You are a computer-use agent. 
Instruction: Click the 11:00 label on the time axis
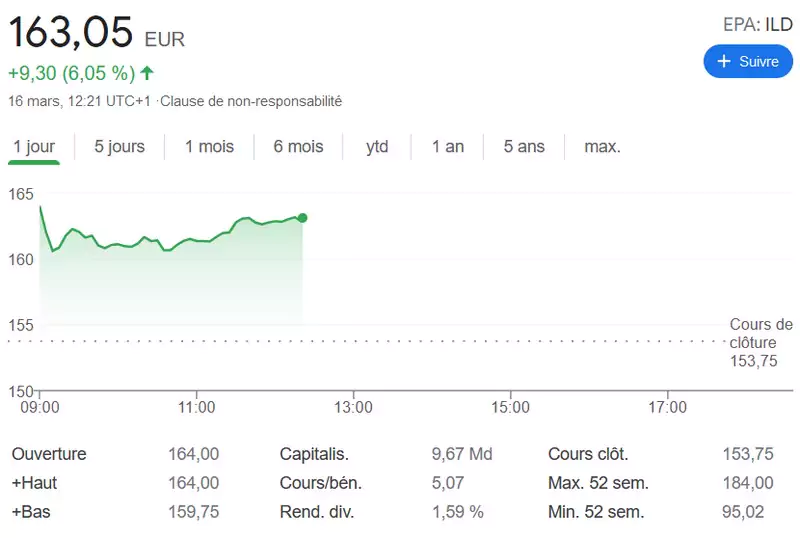197,407
